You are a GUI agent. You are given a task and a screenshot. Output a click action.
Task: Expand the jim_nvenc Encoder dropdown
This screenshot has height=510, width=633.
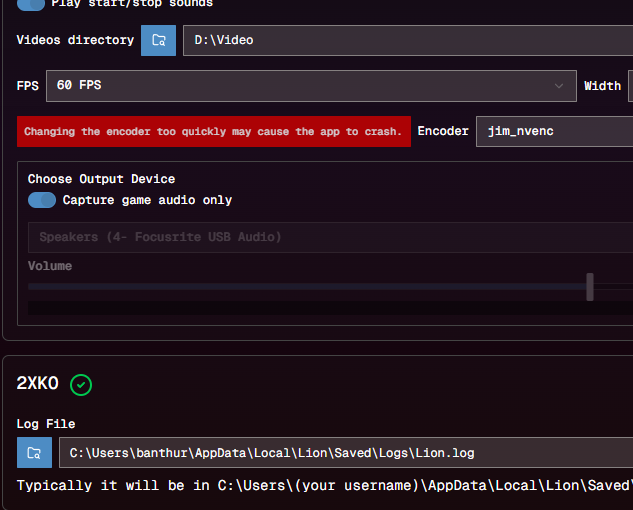coord(554,131)
